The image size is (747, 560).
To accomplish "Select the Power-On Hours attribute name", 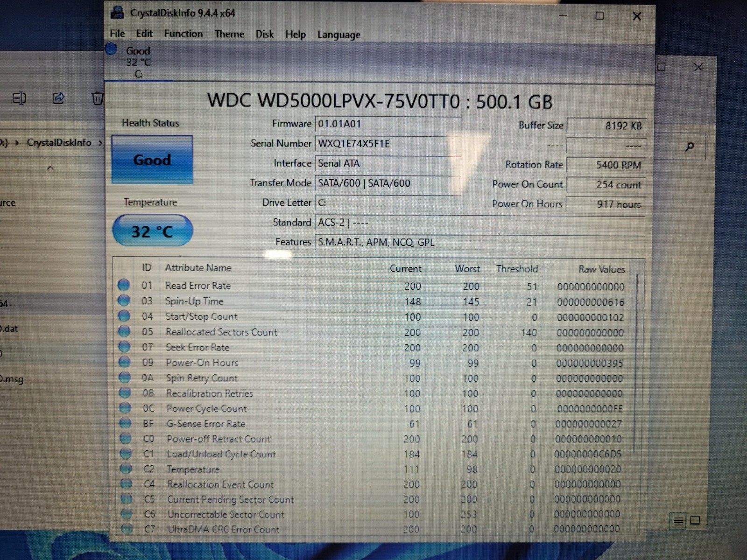I will [x=202, y=363].
